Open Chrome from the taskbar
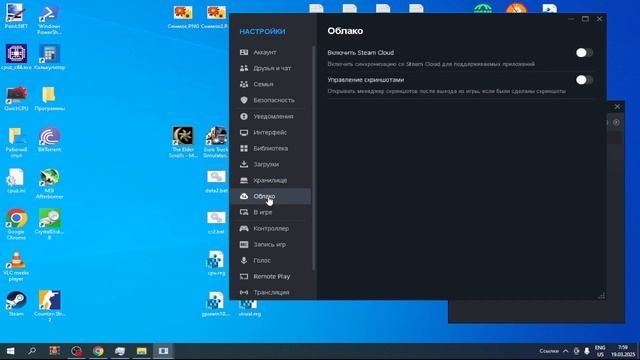Image resolution: width=640 pixels, height=360 pixels. pos(98,351)
